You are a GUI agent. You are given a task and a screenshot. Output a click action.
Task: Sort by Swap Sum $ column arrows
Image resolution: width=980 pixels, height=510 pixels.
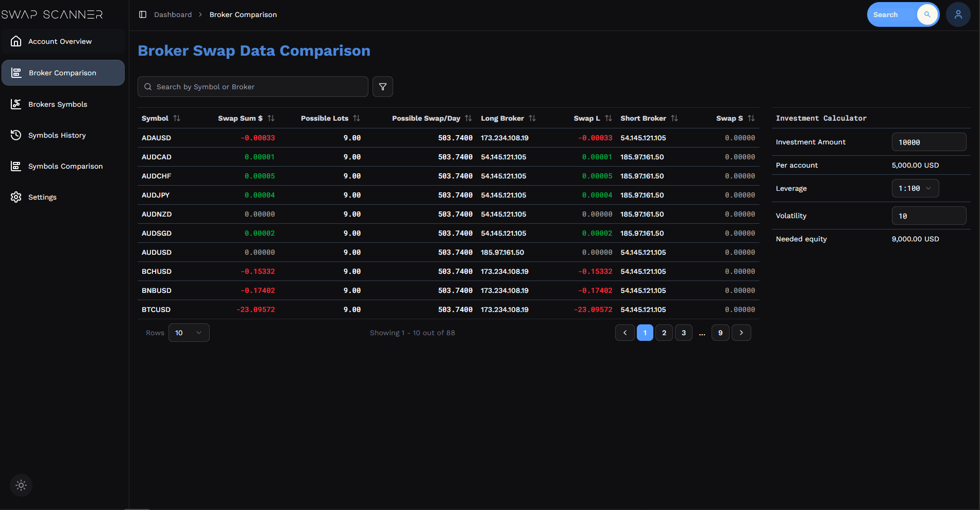tap(271, 118)
